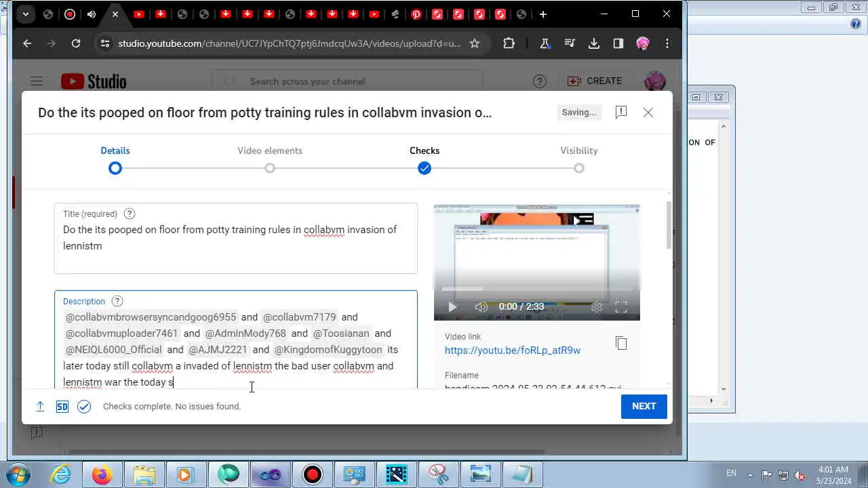Click help icon in background window
The image size is (868, 488).
tap(856, 24)
